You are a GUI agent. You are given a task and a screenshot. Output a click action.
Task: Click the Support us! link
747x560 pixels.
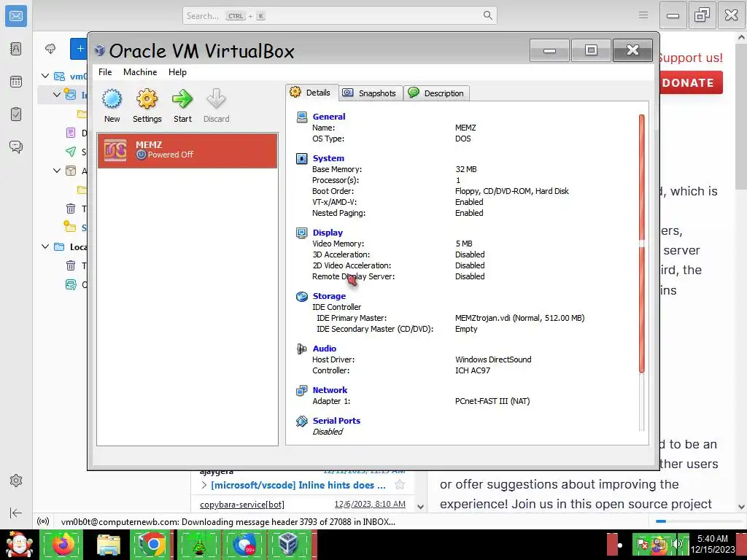pyautogui.click(x=690, y=58)
